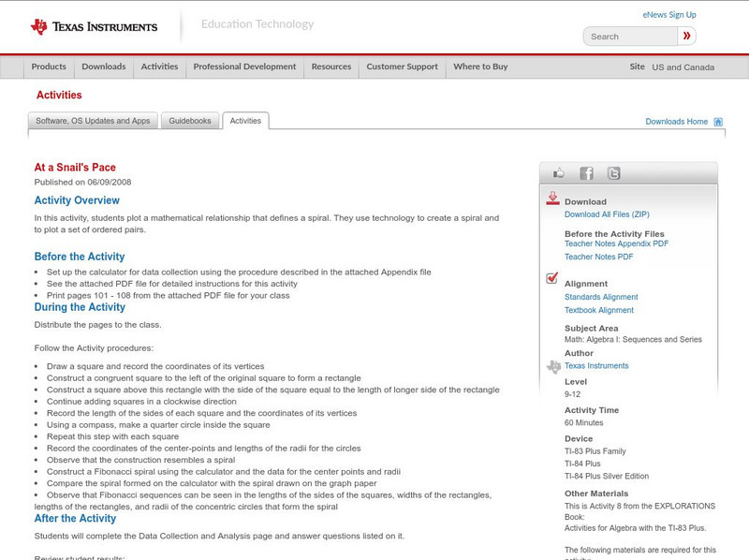Click the Activity Overview heading

point(77,200)
